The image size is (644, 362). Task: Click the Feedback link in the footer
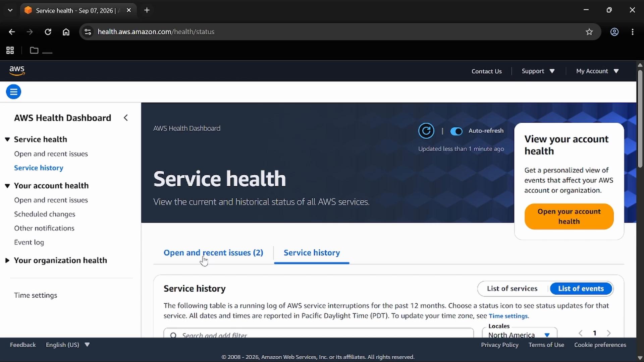click(23, 345)
